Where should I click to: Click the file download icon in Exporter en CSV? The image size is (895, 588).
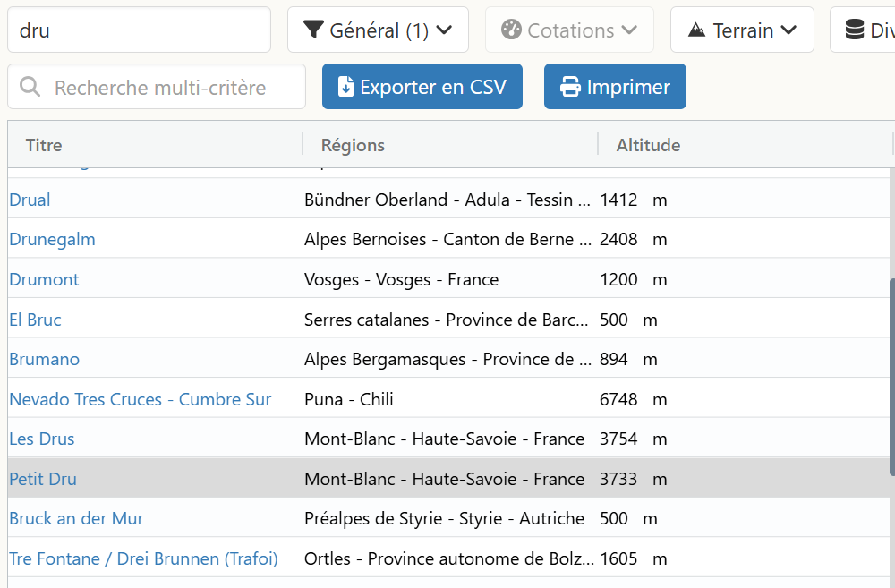tap(345, 87)
